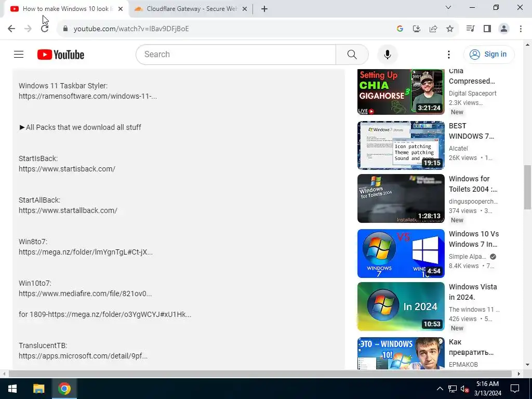Open Chrome side panel

[x=487, y=29]
